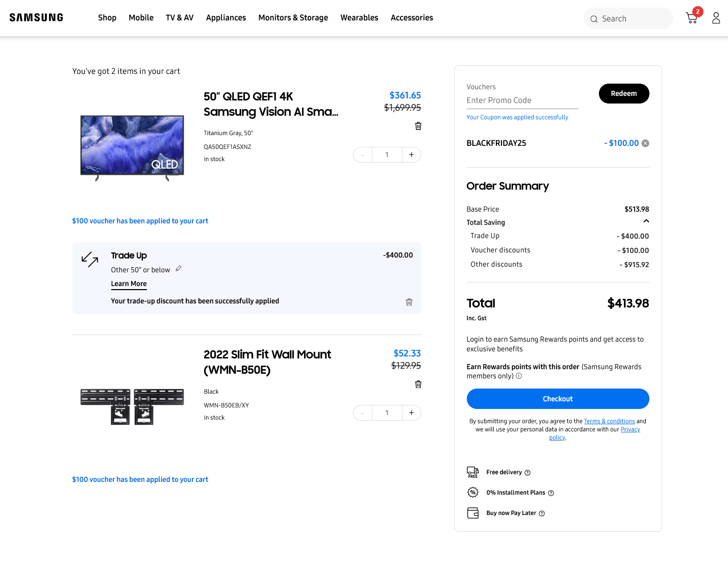The image size is (728, 566).
Task: Remove the Trade Up discount
Action: coord(409,302)
